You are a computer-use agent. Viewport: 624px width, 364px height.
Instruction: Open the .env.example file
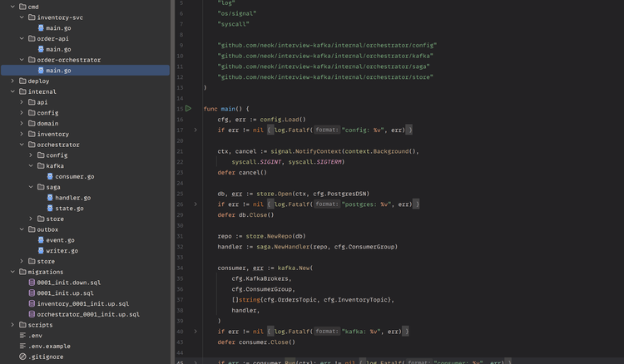(49, 346)
